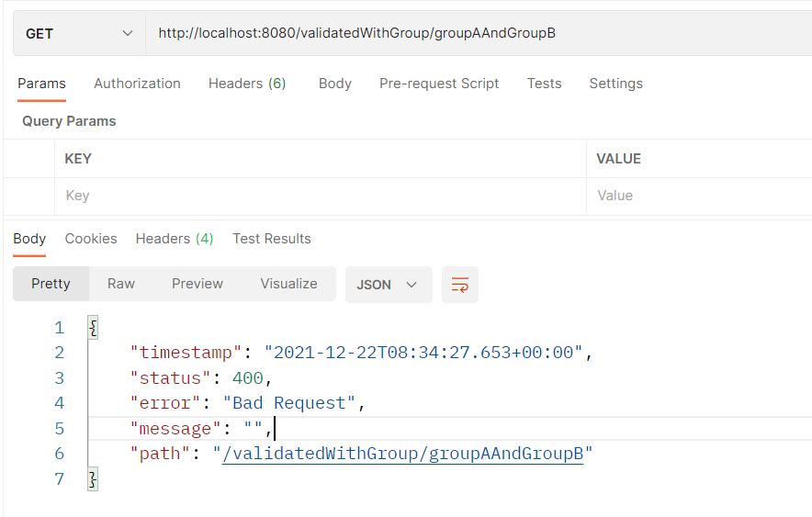Switch the response view to Raw
Viewport: 812px width, 517px height.
[x=120, y=284]
